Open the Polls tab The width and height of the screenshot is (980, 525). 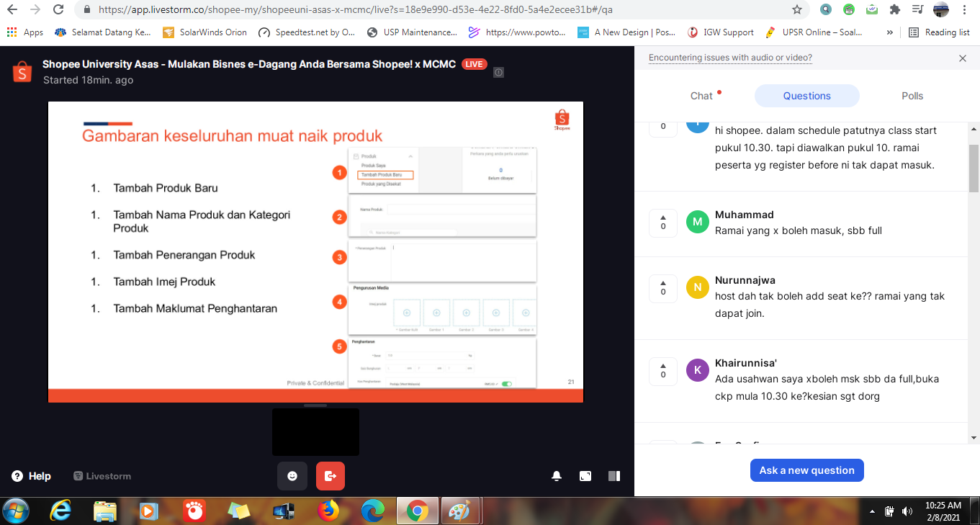point(912,96)
